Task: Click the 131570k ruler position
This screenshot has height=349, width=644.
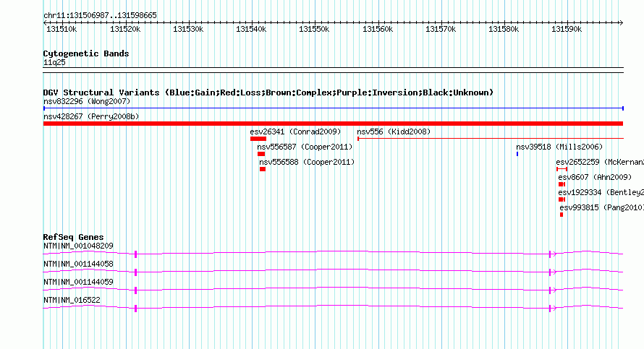Action: point(441,29)
